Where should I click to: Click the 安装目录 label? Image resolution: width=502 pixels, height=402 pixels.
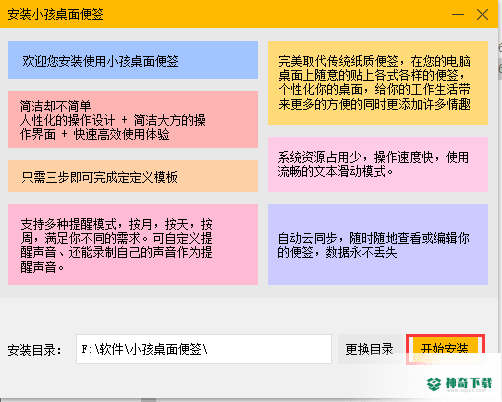coord(35,350)
